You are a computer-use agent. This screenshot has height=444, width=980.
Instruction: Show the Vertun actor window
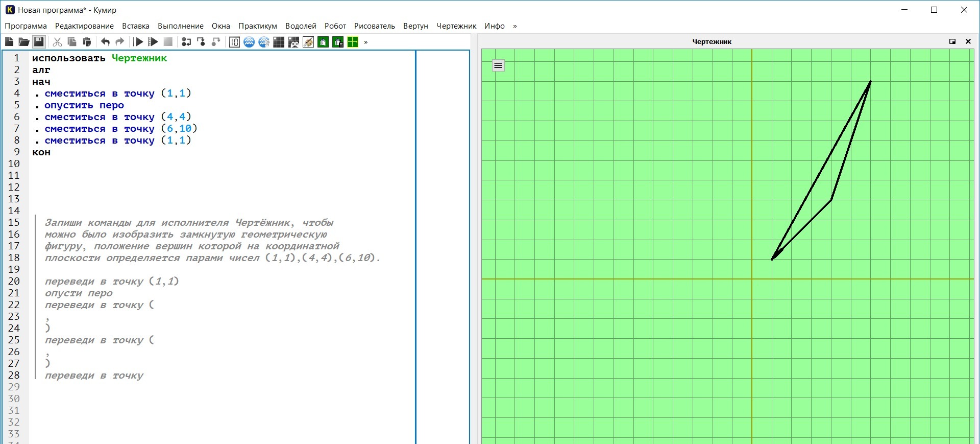(x=323, y=42)
